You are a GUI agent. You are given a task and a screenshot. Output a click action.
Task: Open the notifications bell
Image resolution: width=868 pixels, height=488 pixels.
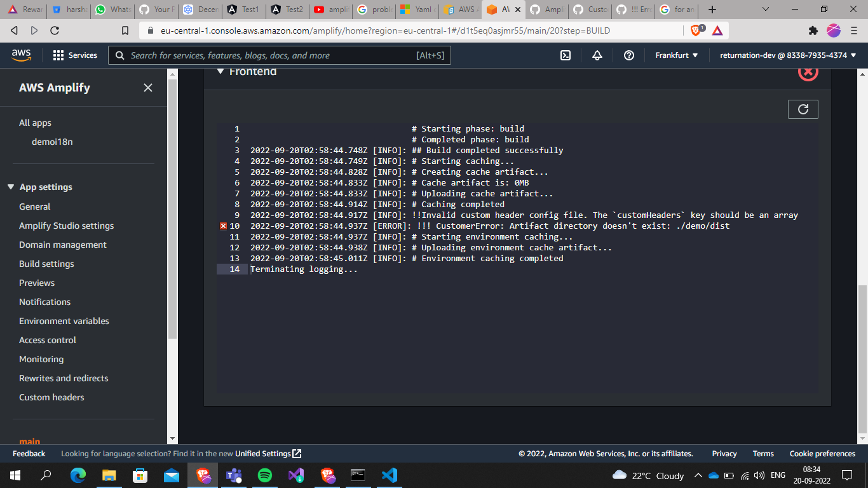pos(597,55)
